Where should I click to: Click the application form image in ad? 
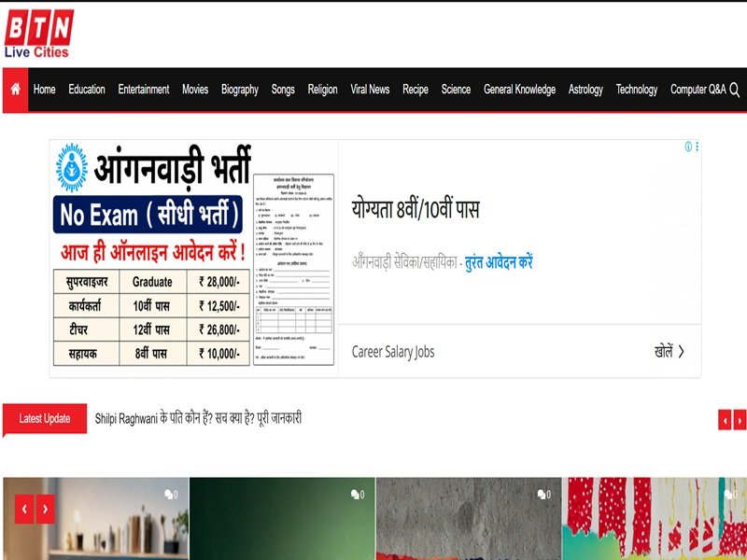293,270
